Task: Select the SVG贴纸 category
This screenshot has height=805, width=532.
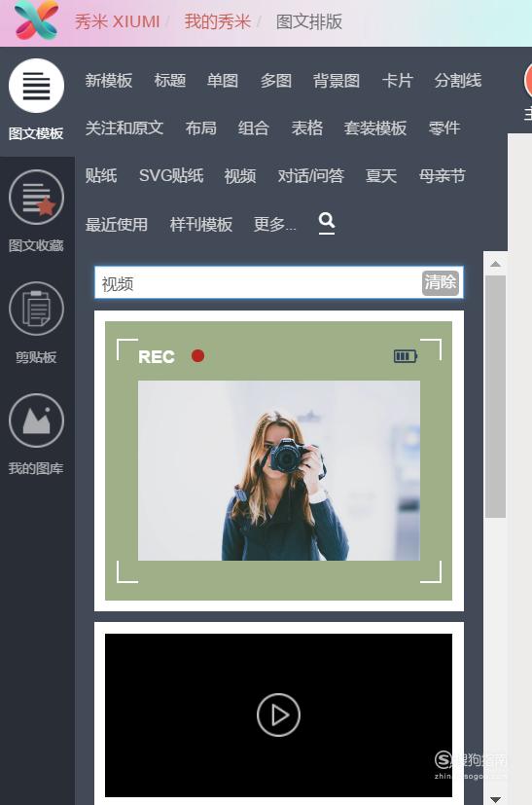Action: coord(171,175)
